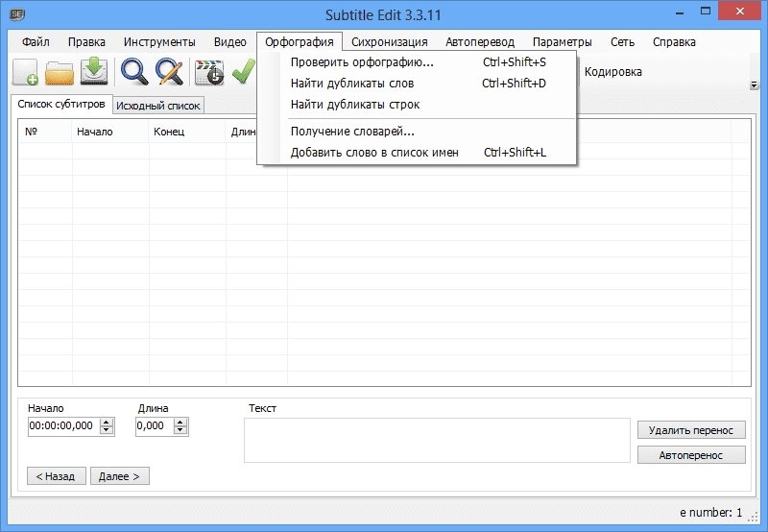Open the Видео menu
The image size is (768, 532).
tap(229, 42)
